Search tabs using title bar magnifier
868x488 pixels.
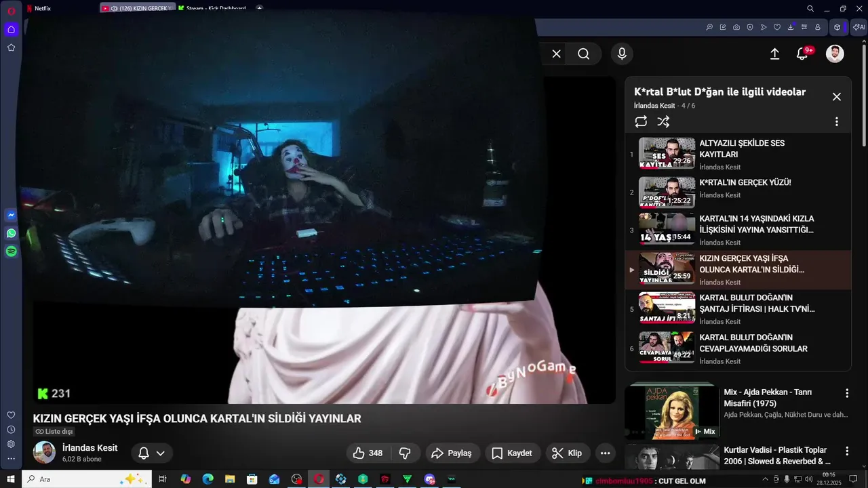click(810, 9)
